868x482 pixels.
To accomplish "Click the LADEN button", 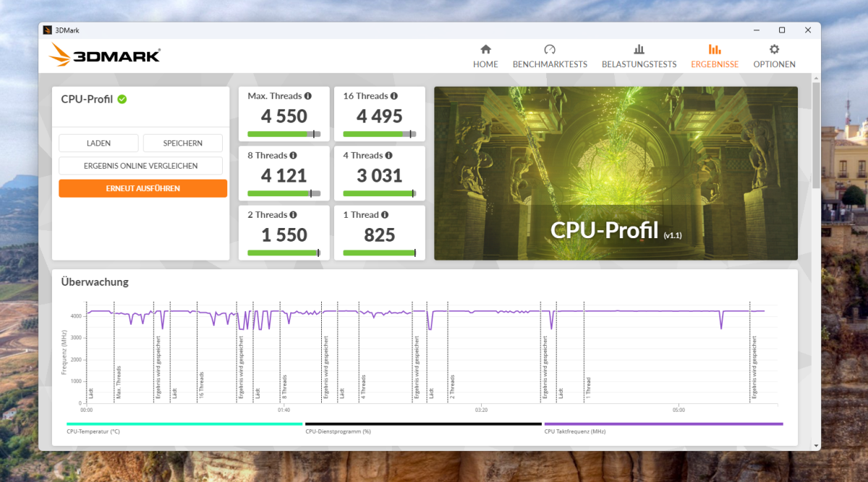I will pos(98,143).
